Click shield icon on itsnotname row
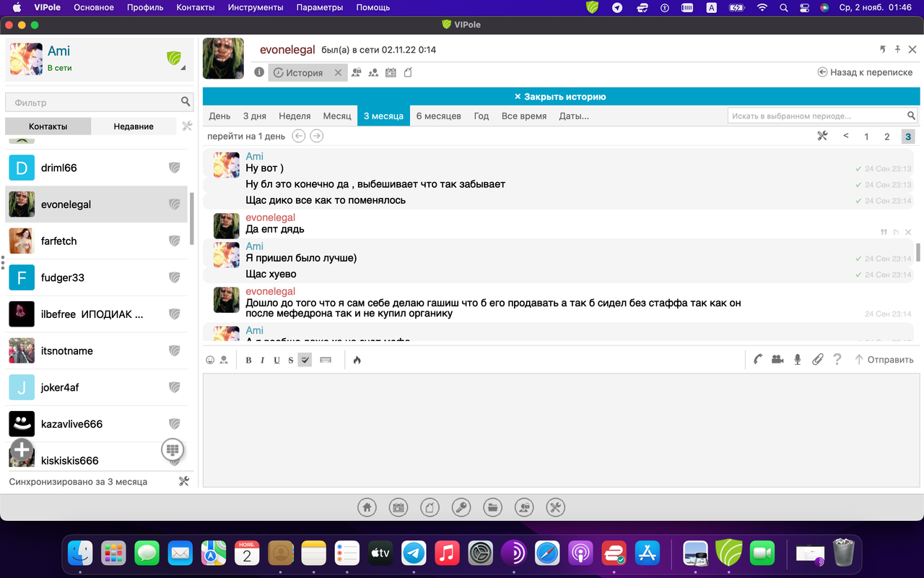This screenshot has height=578, width=924. 174,350
